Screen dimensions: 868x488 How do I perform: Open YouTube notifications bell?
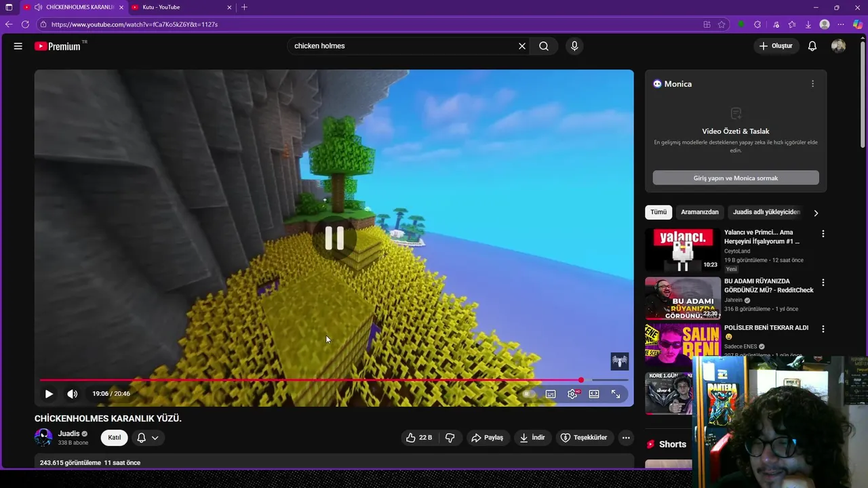[812, 46]
